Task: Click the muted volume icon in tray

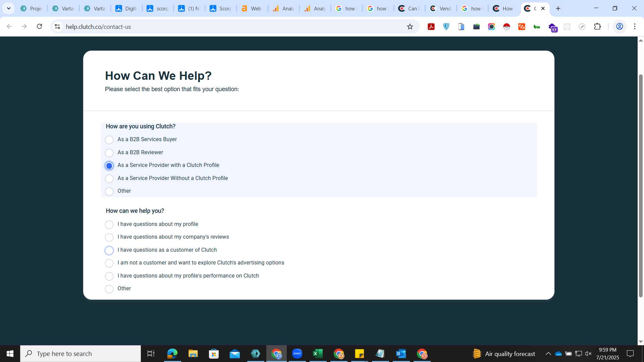Action: coord(588,354)
